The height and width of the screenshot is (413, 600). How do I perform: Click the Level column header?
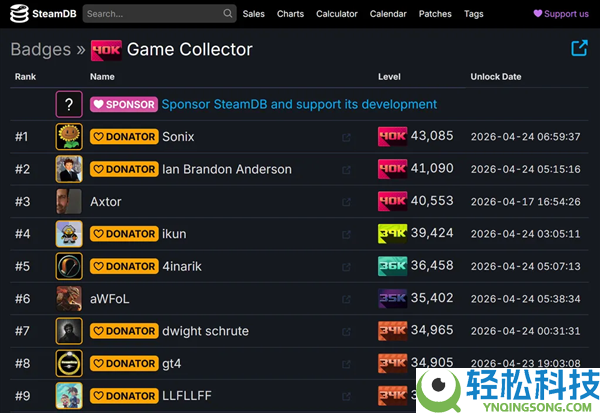coord(389,77)
